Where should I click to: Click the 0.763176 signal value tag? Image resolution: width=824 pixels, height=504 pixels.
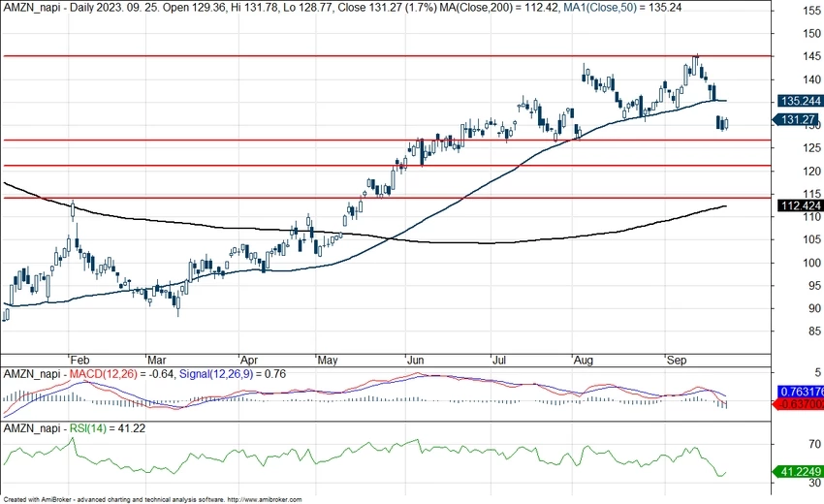click(801, 392)
